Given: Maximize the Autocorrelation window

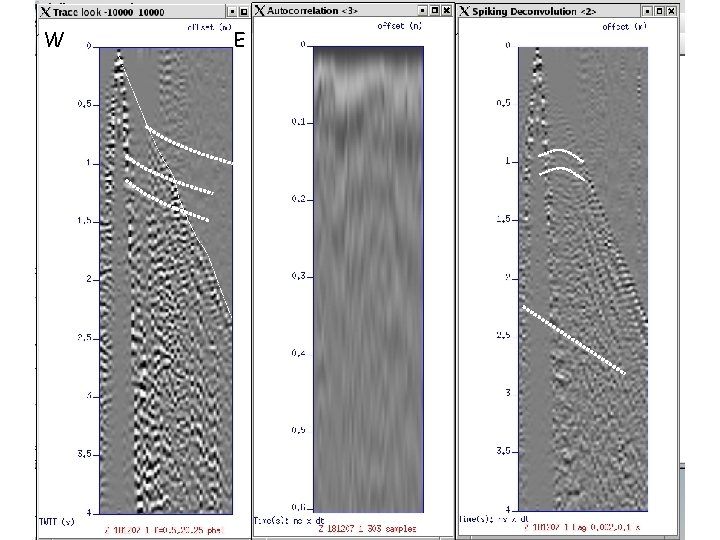Looking at the screenshot, I should click(x=434, y=10).
